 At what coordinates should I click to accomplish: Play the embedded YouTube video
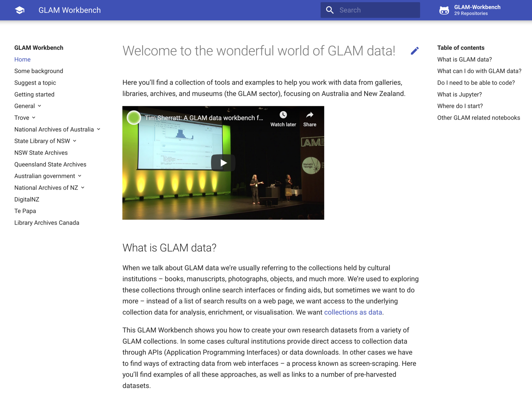pos(223,163)
